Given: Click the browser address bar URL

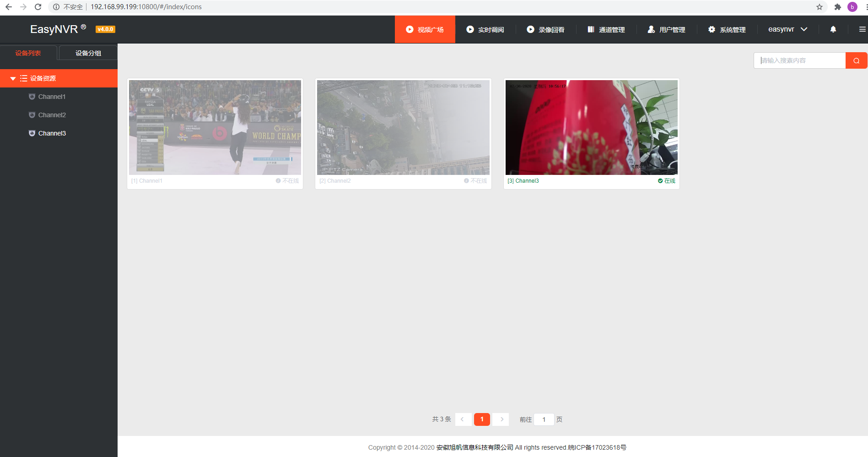Looking at the screenshot, I should (146, 7).
